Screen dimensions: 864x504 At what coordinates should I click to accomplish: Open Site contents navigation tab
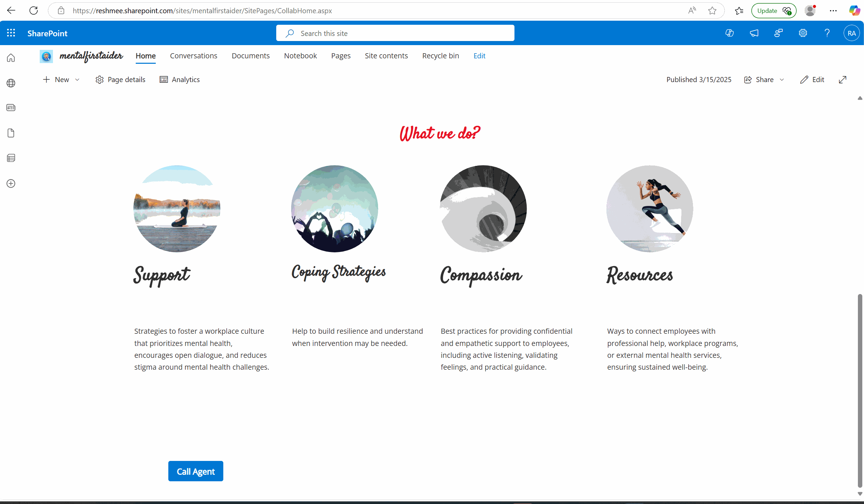coord(386,56)
